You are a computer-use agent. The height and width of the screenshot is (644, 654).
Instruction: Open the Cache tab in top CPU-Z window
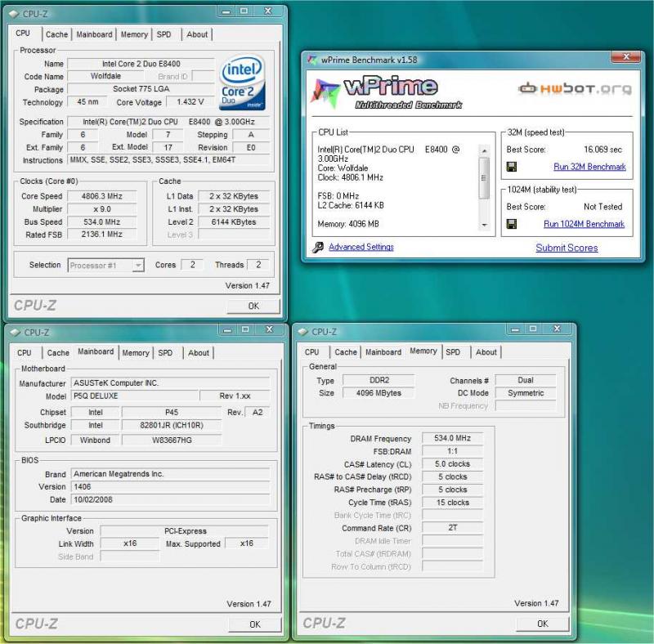pyautogui.click(x=56, y=34)
